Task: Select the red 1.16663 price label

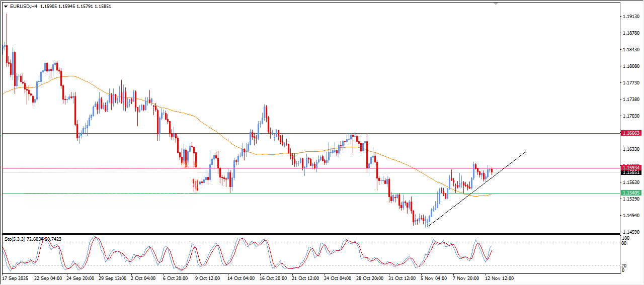Action: click(631, 133)
